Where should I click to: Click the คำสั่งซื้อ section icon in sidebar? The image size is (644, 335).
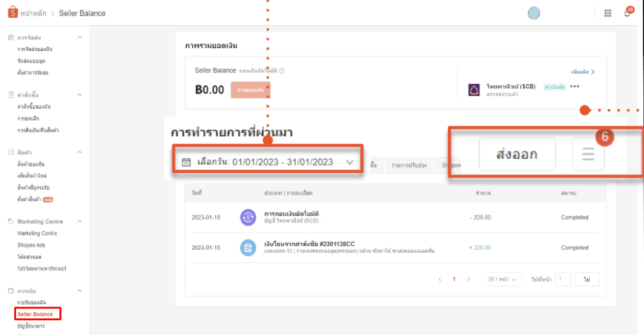pyautogui.click(x=11, y=95)
